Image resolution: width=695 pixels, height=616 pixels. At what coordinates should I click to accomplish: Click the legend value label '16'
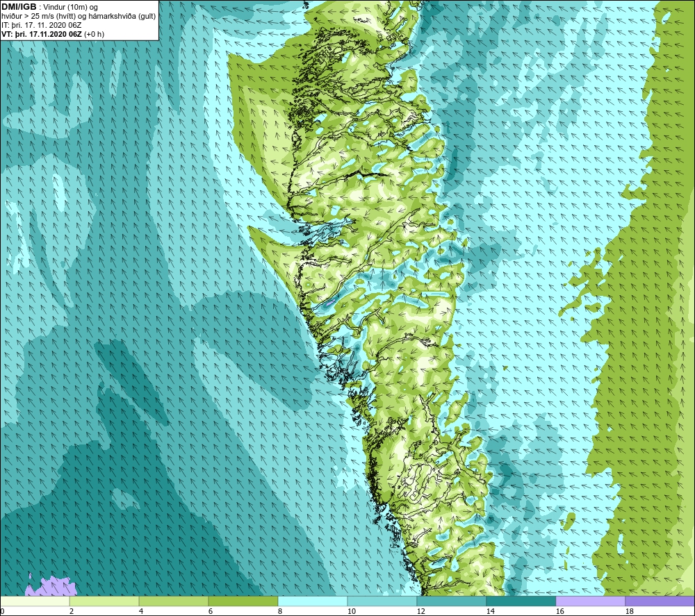point(559,611)
